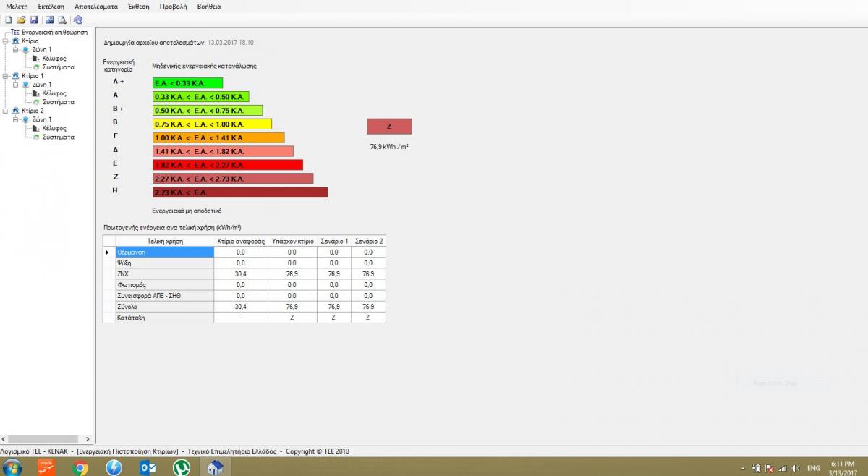This screenshot has width=868, height=476.
Task: Collapse Ζώνη 1 under Κτίριο 2
Action: [x=15, y=119]
